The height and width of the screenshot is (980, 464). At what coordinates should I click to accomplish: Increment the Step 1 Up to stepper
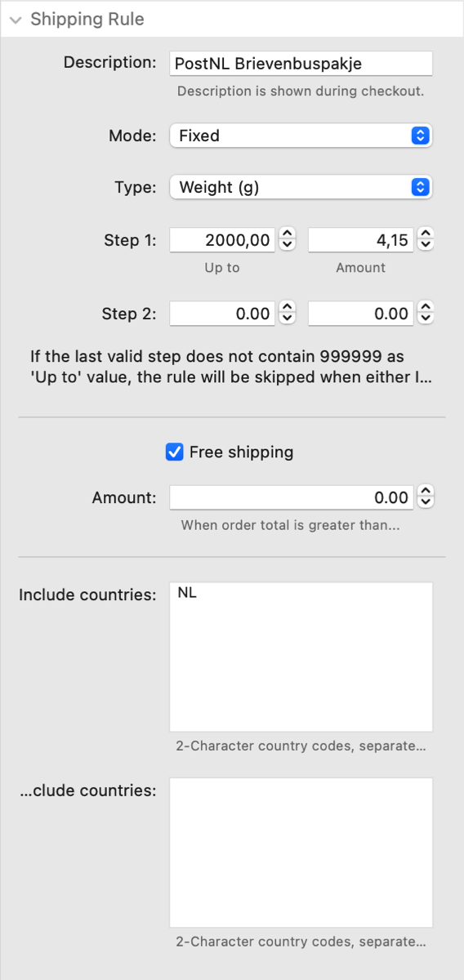[287, 234]
